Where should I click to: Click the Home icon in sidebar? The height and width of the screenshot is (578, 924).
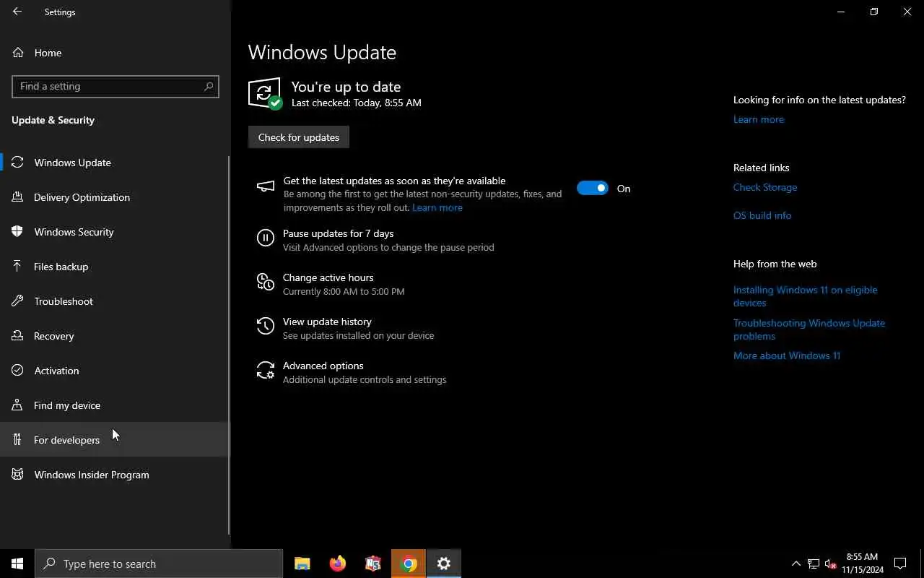pos(18,53)
